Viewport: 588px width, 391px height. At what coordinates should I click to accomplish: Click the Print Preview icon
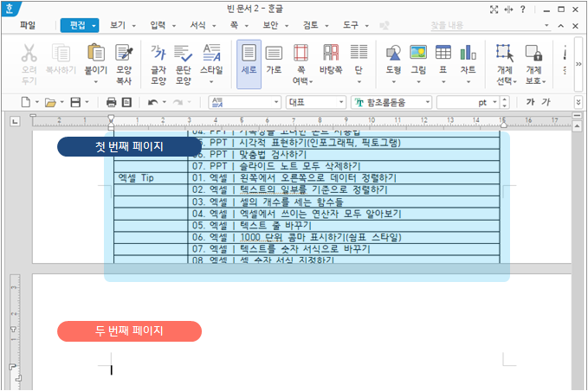click(x=126, y=102)
